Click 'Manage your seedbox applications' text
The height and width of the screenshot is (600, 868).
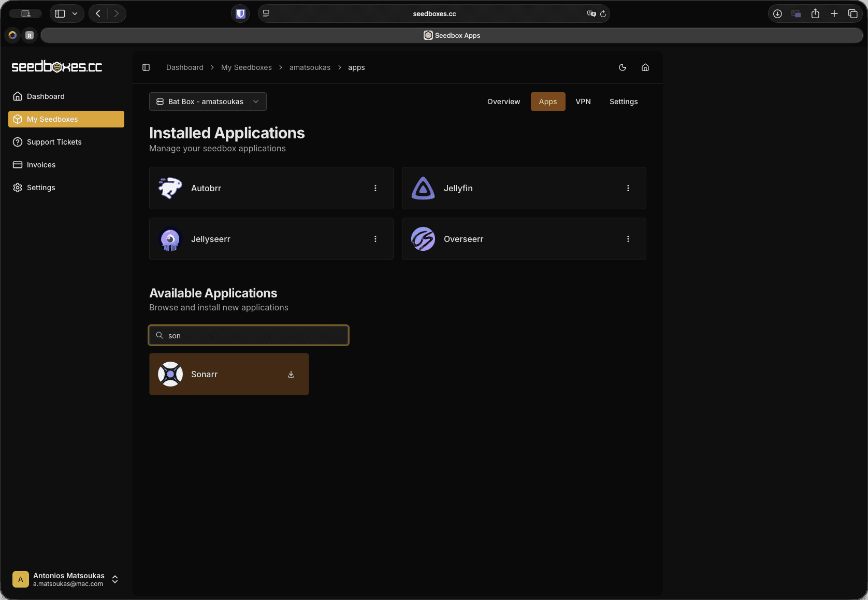(x=218, y=148)
